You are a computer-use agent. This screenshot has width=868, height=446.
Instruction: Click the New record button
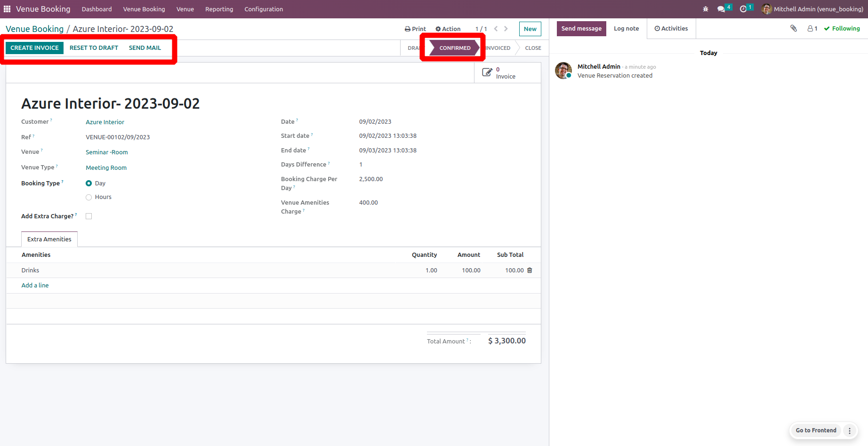530,29
